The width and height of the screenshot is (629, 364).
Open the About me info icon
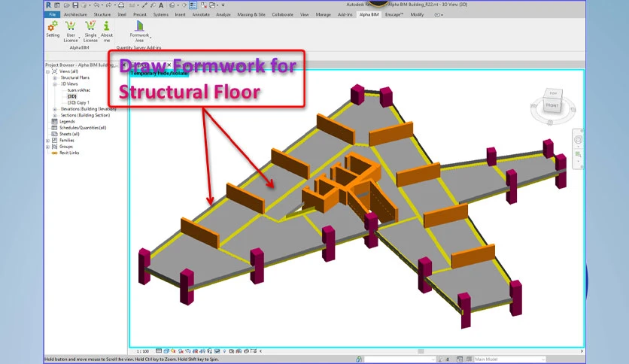pos(106,26)
